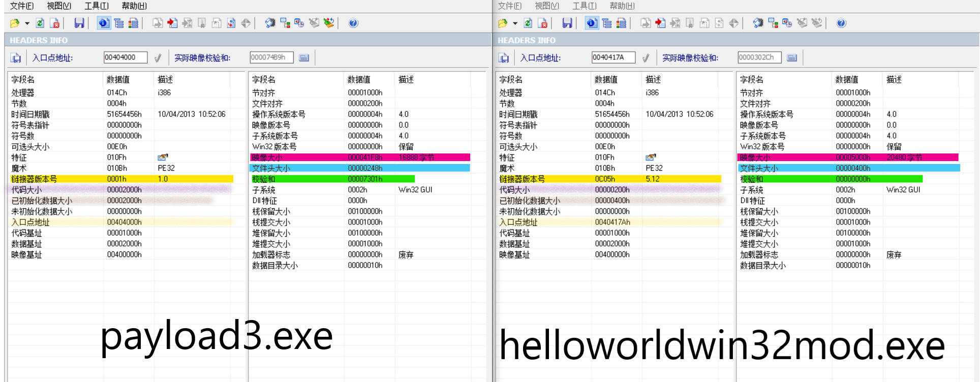Apply entry point checkmark in payload3.exe window
Viewport: 980px width, 382px height.
coord(158,58)
